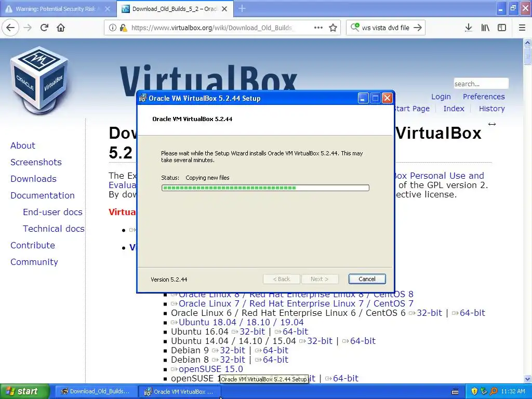This screenshot has height=399, width=532.
Task: Download Ubuntu 16.04 32-bit build
Action: pyautogui.click(x=252, y=331)
